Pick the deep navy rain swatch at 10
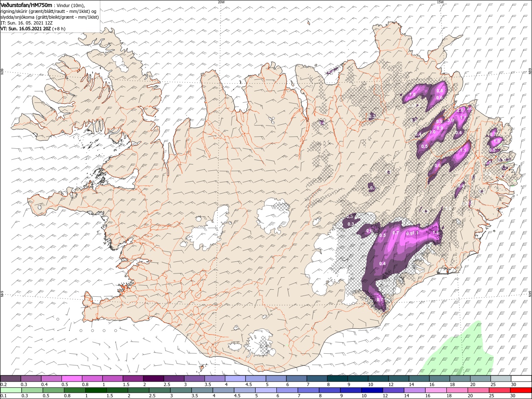The height and width of the screenshot is (399, 532). [372, 390]
